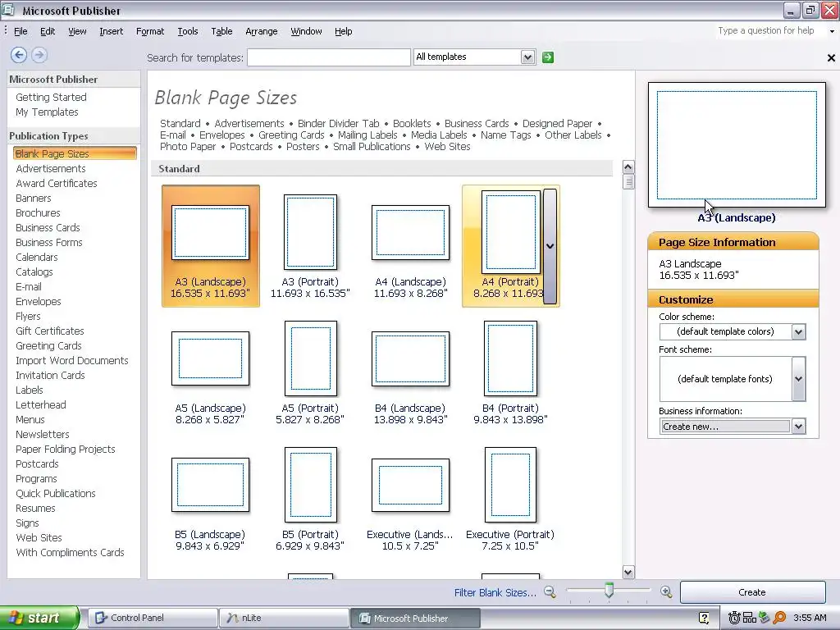Click the Create button

click(752, 592)
